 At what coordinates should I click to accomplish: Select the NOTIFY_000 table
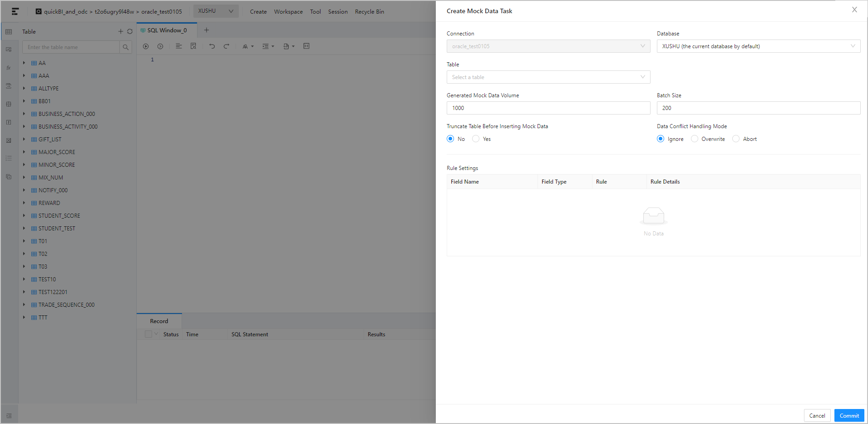[53, 190]
